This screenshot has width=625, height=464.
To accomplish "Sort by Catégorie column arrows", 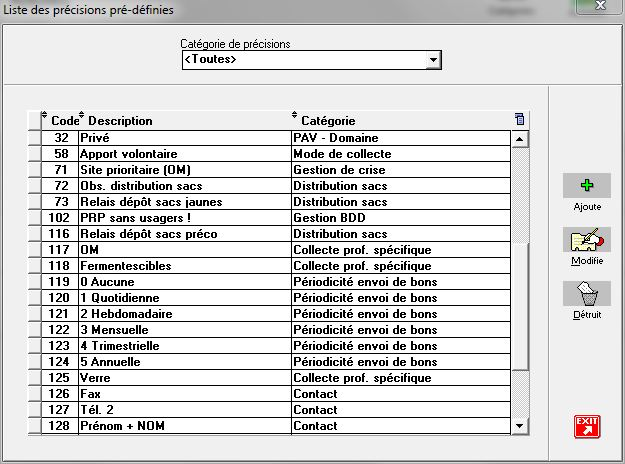I will point(295,118).
